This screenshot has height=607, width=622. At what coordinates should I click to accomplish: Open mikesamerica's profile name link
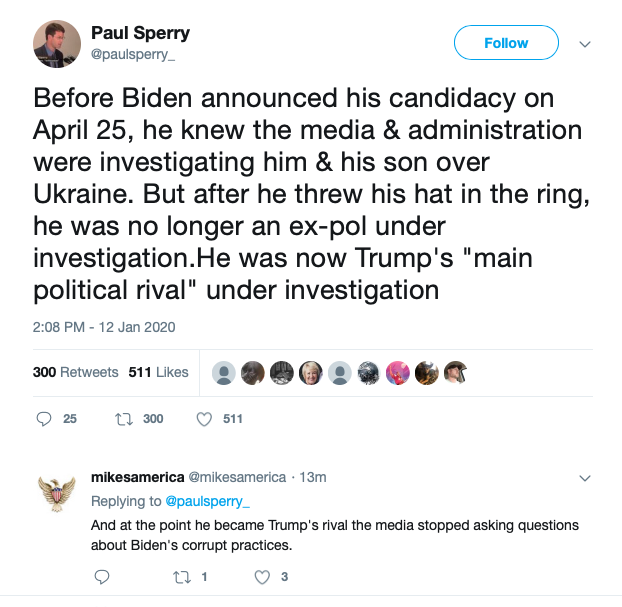[133, 477]
